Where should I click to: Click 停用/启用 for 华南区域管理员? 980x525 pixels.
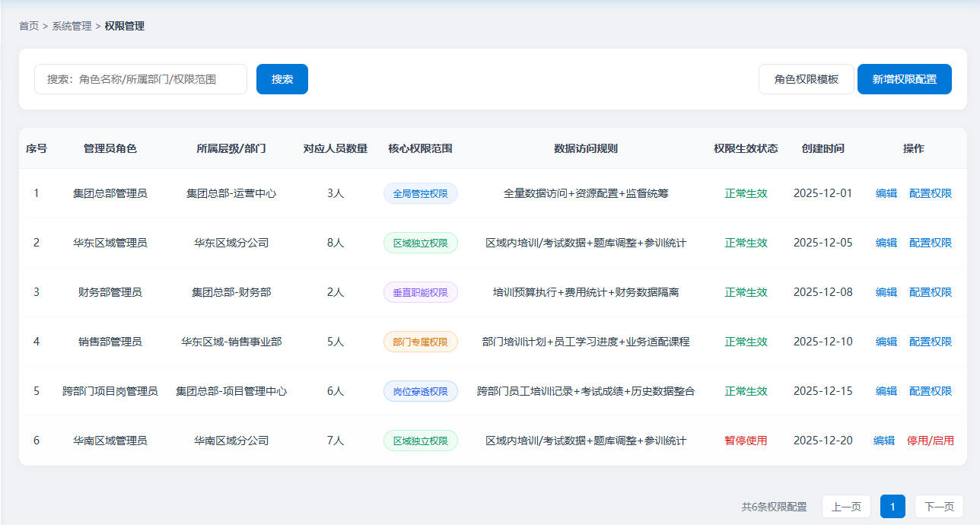[x=930, y=441]
